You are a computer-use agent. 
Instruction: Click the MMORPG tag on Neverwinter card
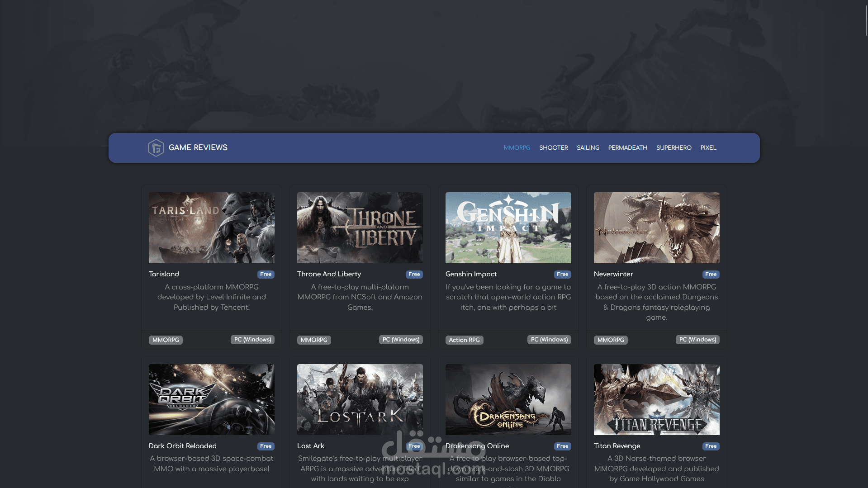pyautogui.click(x=611, y=340)
